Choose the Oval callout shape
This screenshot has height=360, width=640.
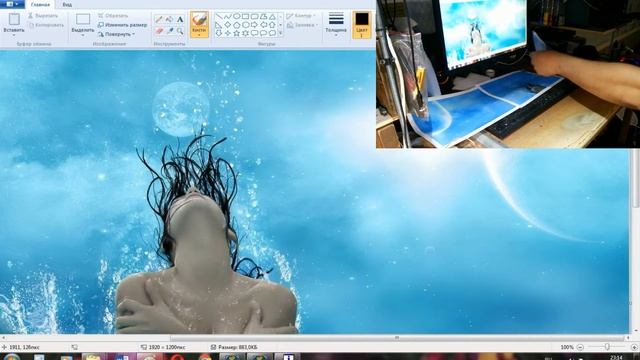pyautogui.click(x=263, y=33)
